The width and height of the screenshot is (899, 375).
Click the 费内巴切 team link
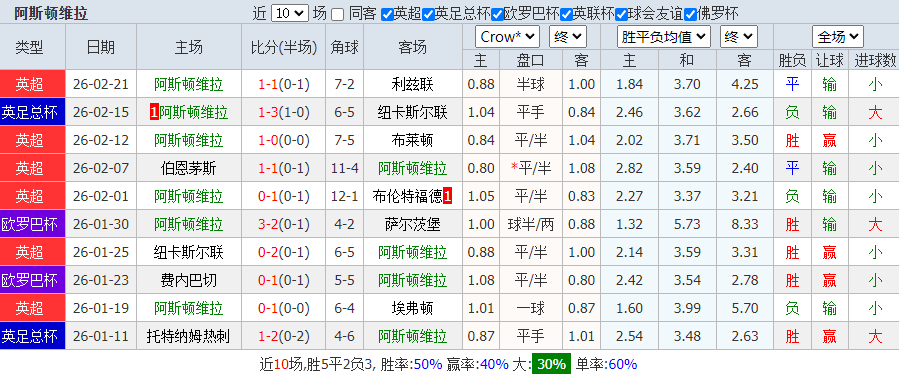pyautogui.click(x=189, y=280)
